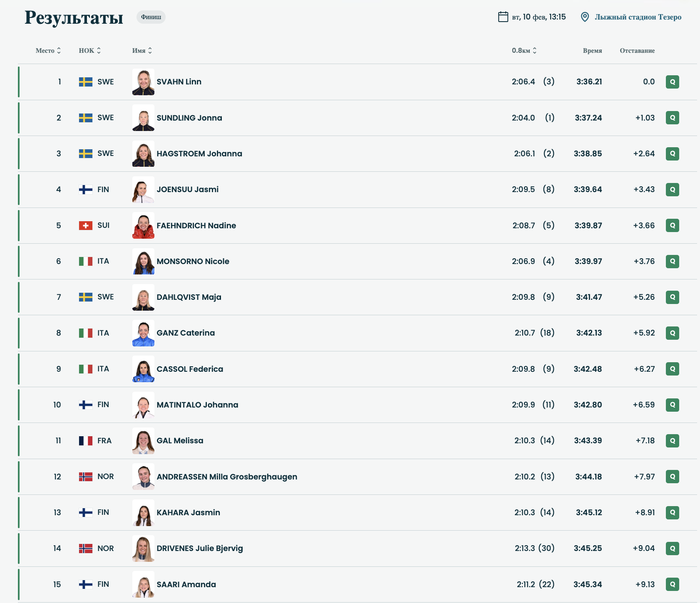The image size is (700, 603).
Task: Click the Norwegian flag next to DRIVENES
Action: tap(86, 549)
